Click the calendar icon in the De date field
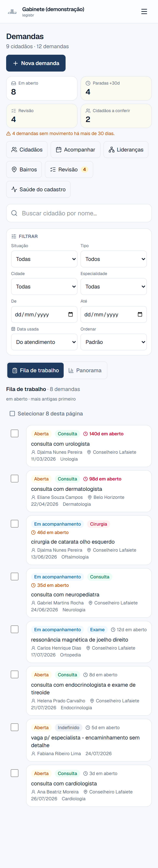 click(x=71, y=314)
